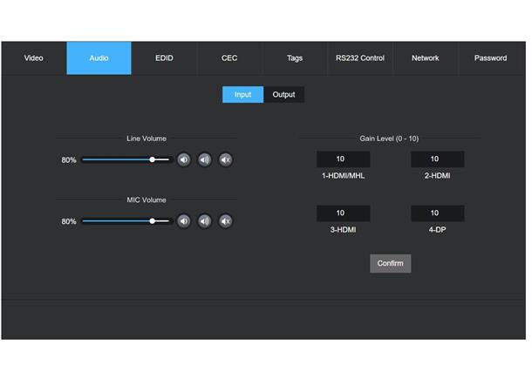Click the Line Volume slider handle
This screenshot has width=532, height=392.
[153, 159]
